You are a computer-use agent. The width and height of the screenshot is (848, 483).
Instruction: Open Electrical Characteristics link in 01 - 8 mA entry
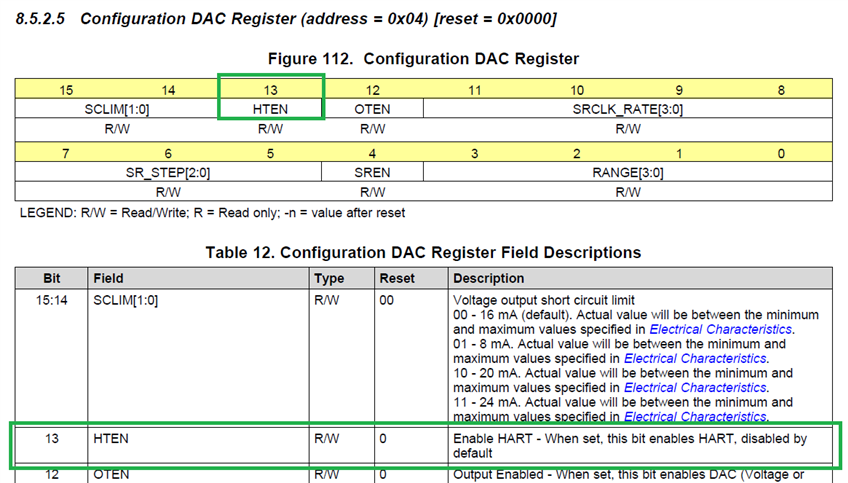(x=695, y=359)
